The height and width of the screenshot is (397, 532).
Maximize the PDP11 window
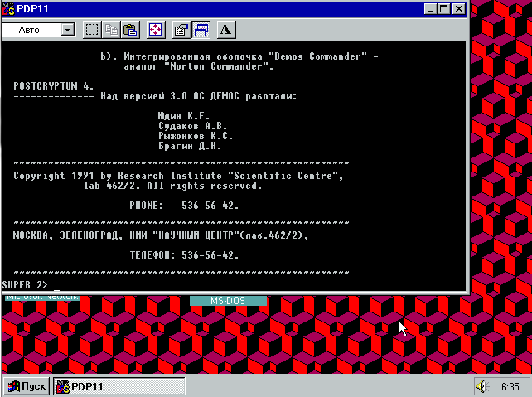tap(443, 9)
